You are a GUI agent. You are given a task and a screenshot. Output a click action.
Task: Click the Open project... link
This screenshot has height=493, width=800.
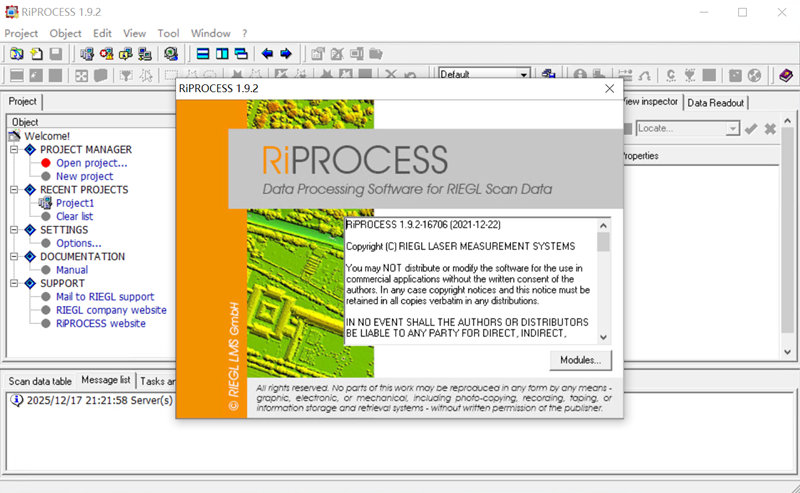[92, 163]
